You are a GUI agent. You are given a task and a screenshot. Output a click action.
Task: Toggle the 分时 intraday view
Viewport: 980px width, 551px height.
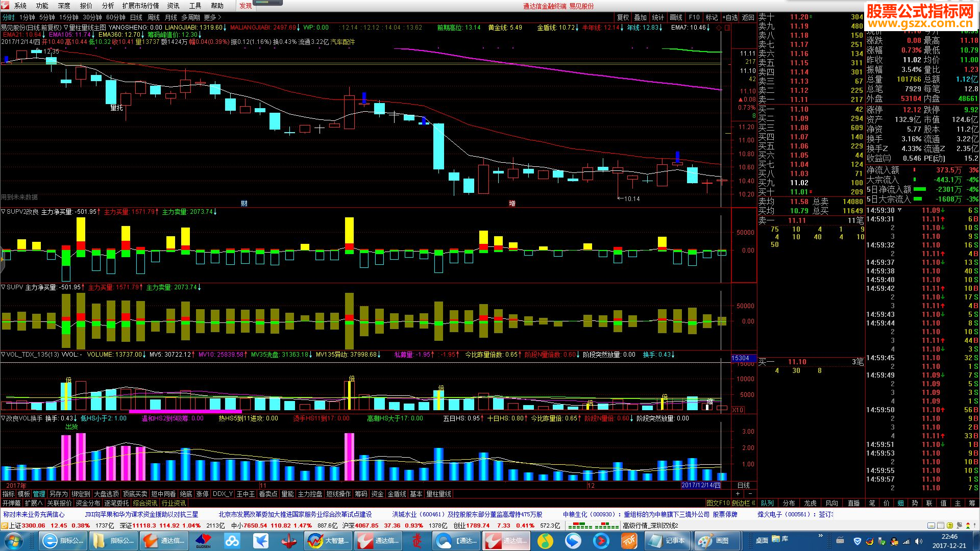tap(9, 17)
